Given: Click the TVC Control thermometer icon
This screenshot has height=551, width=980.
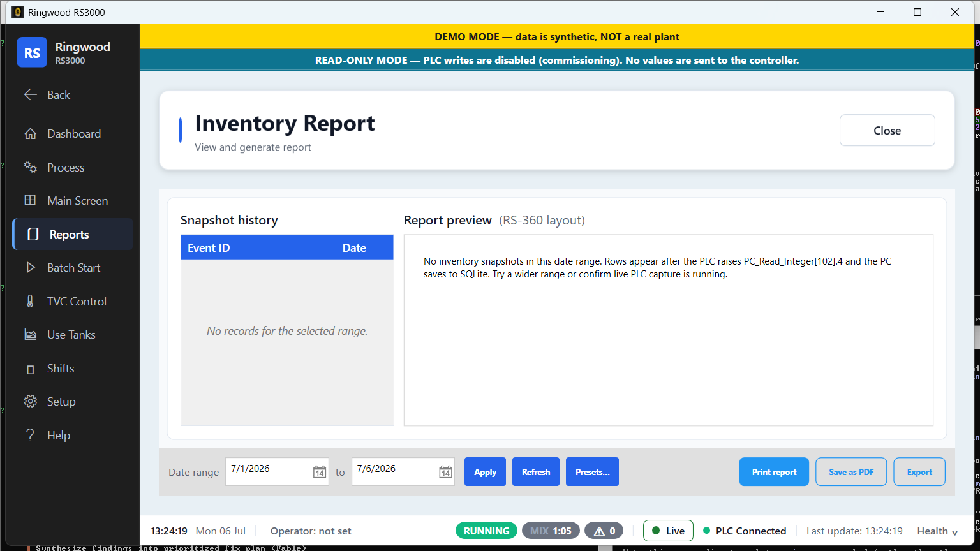Looking at the screenshot, I should 30,301.
